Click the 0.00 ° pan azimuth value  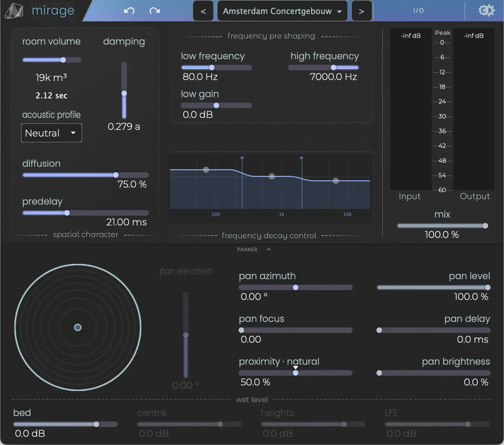[254, 297]
